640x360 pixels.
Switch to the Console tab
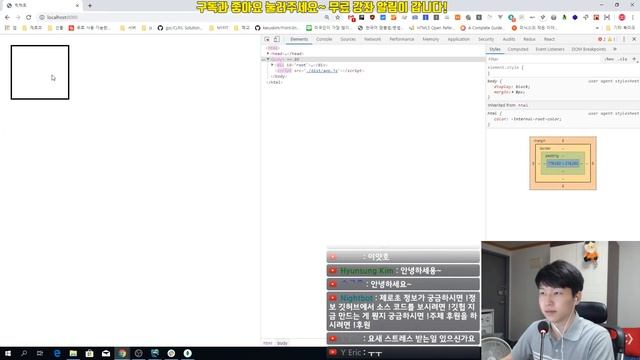[x=324, y=39]
